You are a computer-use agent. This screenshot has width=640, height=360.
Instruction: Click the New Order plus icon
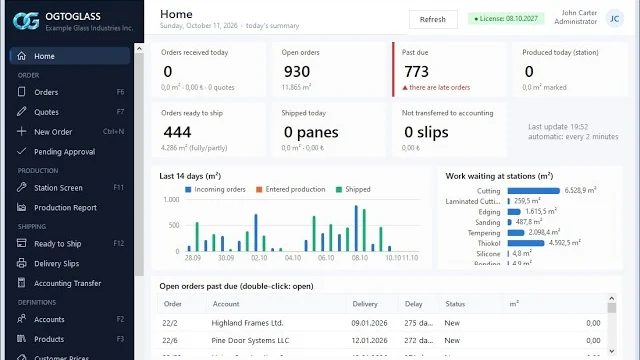[x=22, y=131]
